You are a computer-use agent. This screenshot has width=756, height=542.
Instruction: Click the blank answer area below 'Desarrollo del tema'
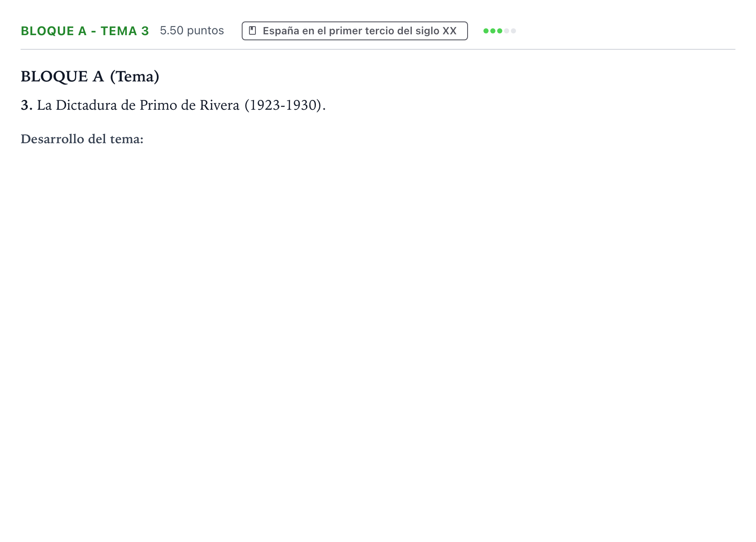pos(378,334)
